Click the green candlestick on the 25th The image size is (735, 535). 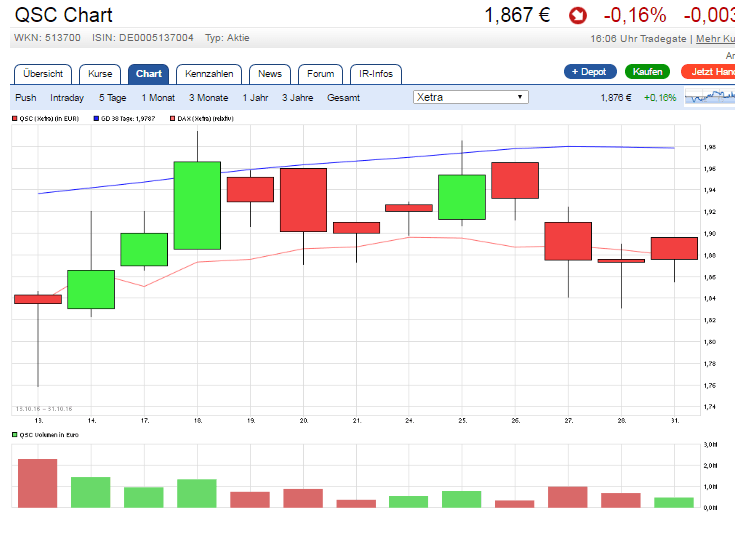(462, 197)
